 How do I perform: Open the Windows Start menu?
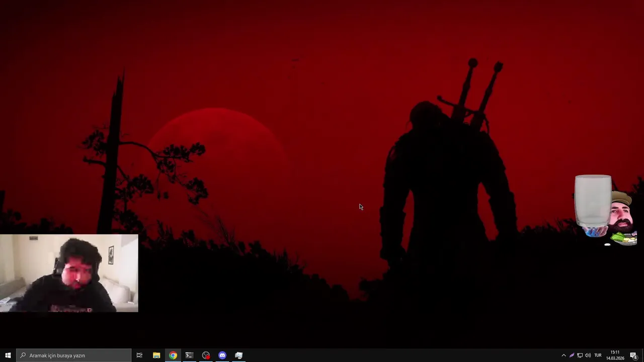click(8, 355)
